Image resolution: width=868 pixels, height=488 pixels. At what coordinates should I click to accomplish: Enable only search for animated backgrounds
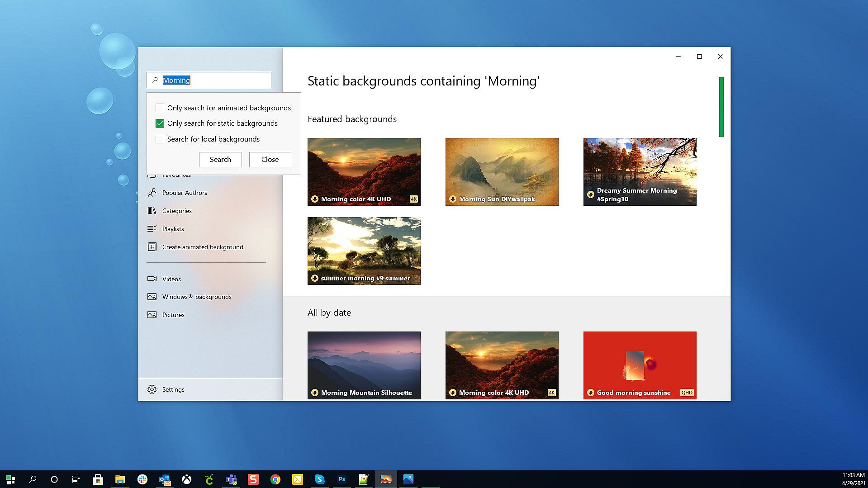pyautogui.click(x=160, y=108)
